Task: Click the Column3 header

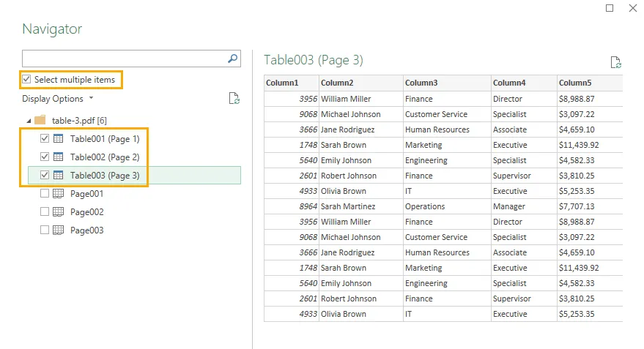Action: [x=447, y=83]
